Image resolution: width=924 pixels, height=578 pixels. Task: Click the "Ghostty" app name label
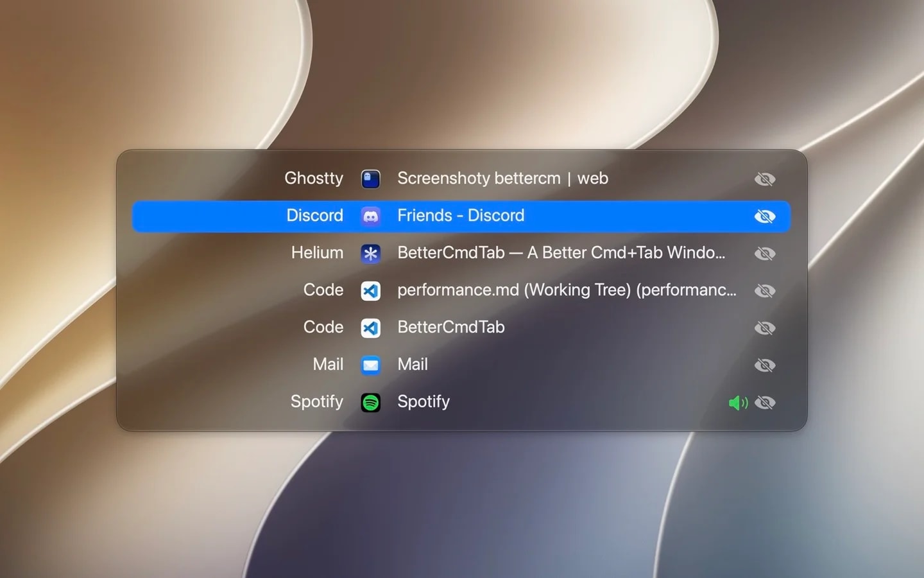314,179
